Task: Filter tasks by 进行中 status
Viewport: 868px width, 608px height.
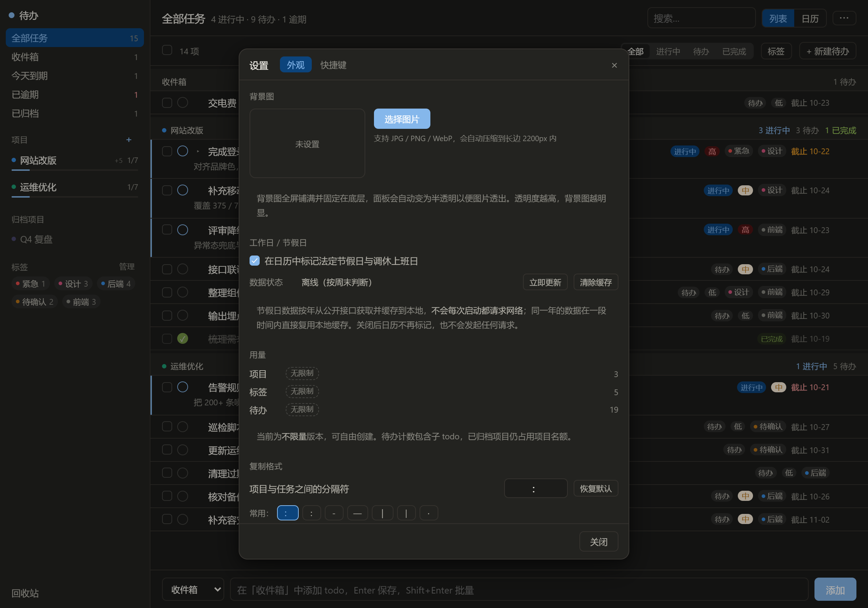Action: (668, 51)
